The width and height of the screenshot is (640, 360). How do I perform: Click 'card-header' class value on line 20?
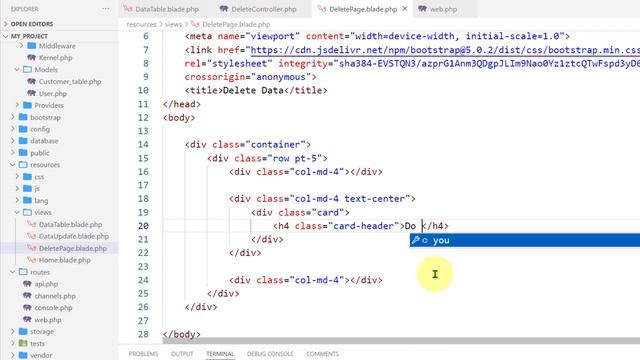pos(364,226)
